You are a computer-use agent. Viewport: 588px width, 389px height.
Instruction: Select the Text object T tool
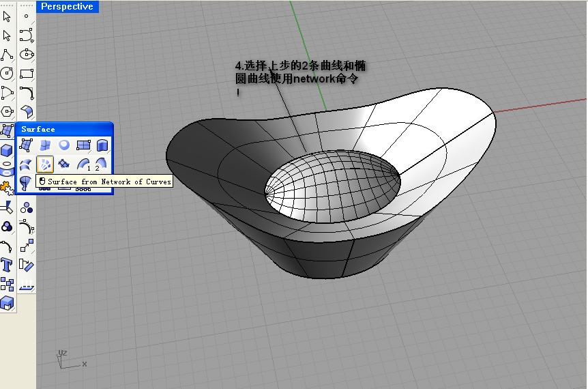pos(7,265)
